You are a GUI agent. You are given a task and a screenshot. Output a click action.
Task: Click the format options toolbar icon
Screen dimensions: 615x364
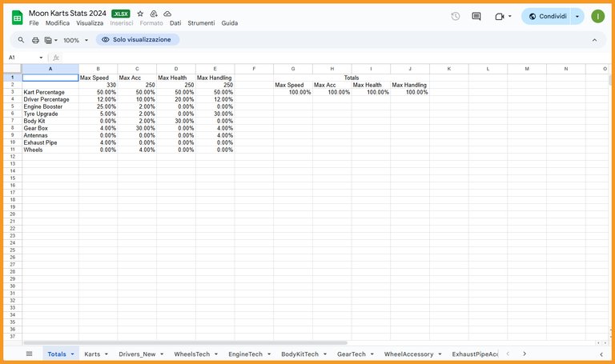[48, 40]
